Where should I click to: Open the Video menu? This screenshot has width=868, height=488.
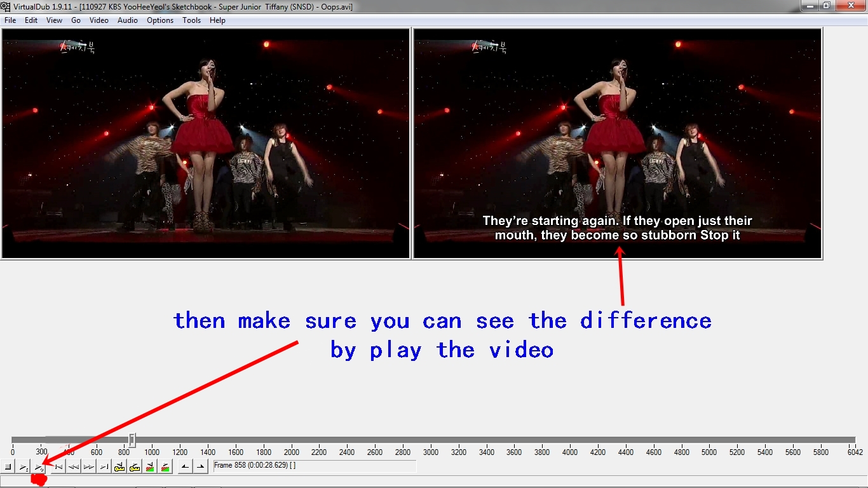(x=98, y=20)
